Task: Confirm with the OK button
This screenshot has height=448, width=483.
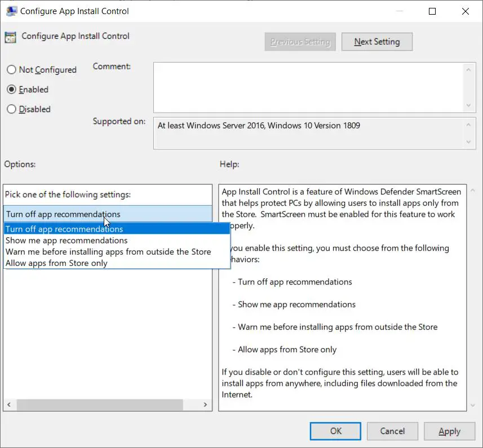Action: (335, 431)
